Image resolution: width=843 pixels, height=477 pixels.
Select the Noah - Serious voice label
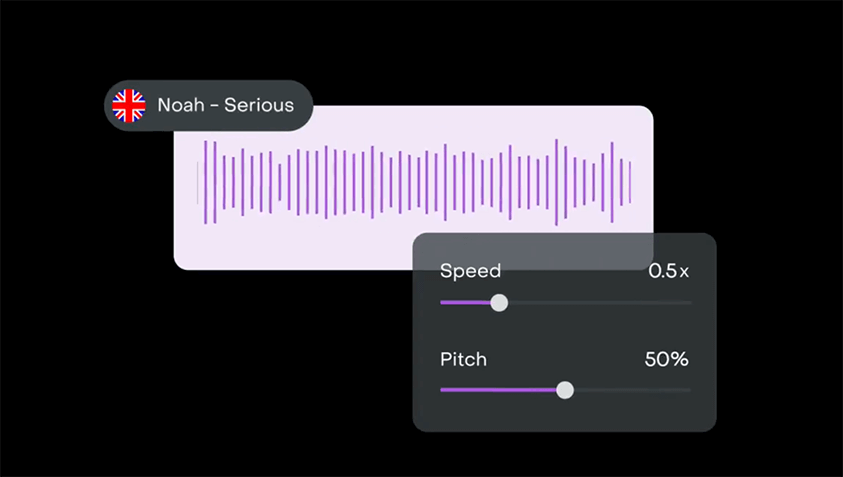click(225, 105)
